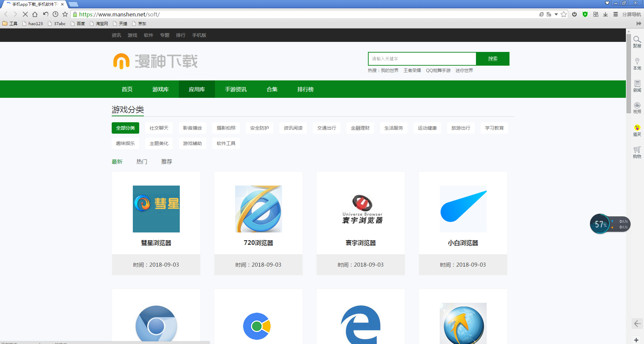Switch to IE compatibility mode icon
The image size is (644, 344).
pyautogui.click(x=541, y=14)
